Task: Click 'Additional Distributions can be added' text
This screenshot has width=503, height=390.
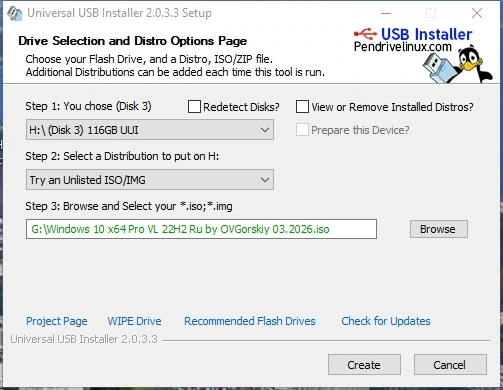Action: tap(175, 72)
